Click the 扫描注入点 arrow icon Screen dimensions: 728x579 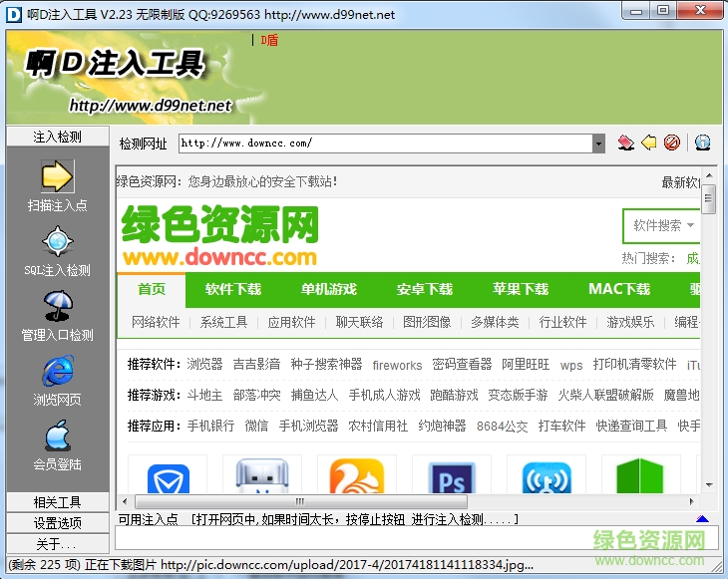pyautogui.click(x=57, y=176)
